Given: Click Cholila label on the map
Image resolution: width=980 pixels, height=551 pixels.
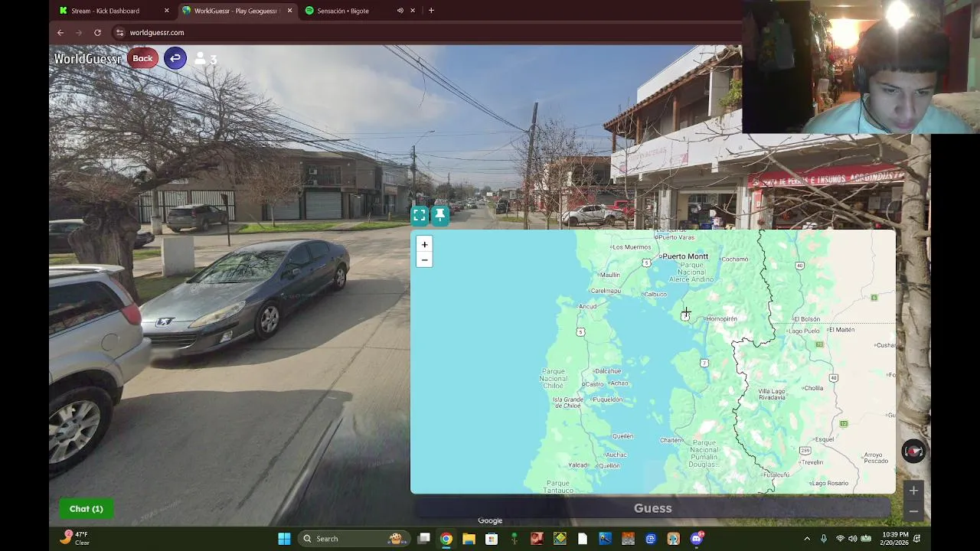Looking at the screenshot, I should click(x=814, y=388).
